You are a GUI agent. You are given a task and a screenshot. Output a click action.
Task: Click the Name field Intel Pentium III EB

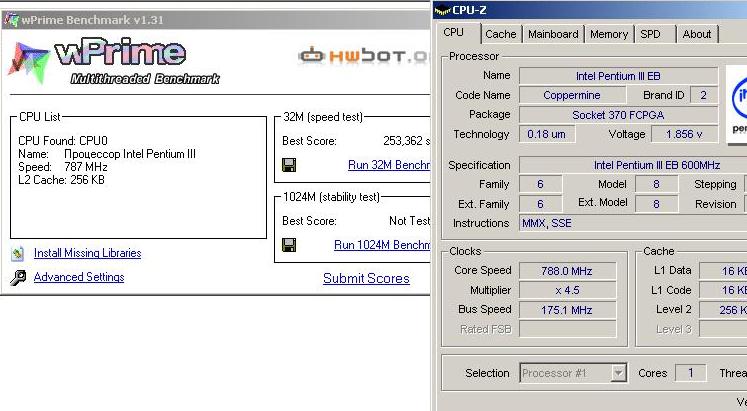(618, 76)
